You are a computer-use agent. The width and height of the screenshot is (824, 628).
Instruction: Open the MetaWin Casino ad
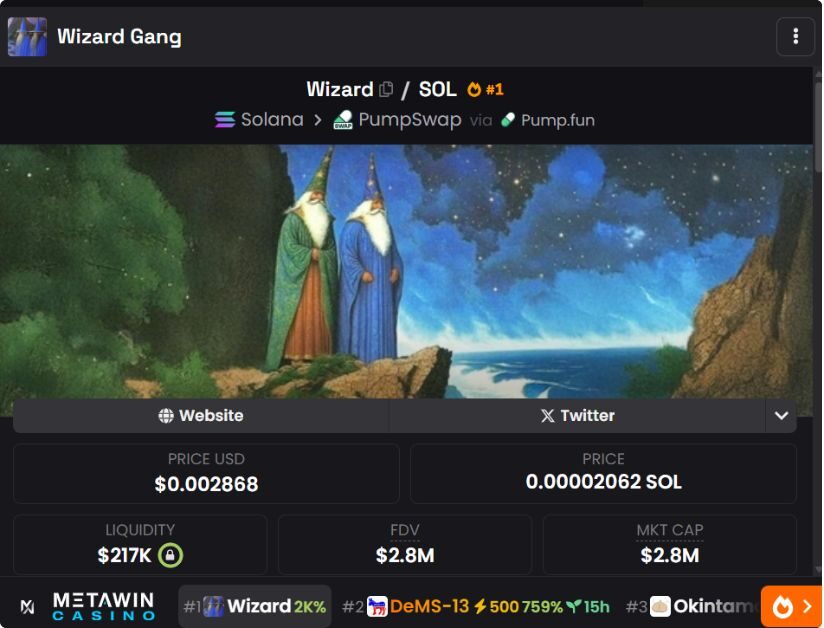88,606
